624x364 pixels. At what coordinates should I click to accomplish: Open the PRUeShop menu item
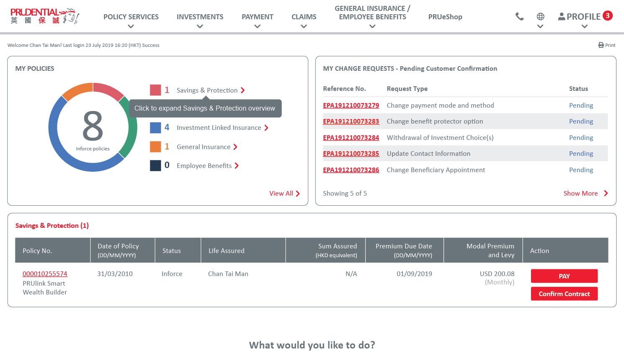click(x=445, y=17)
